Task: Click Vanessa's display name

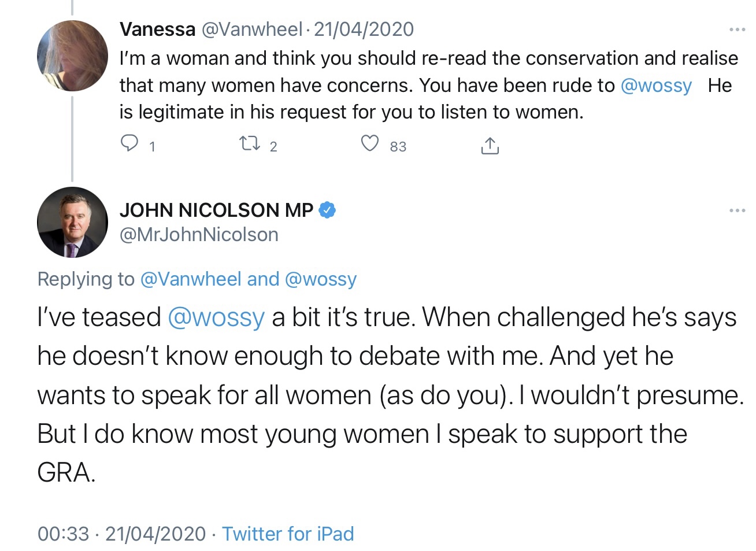Action: pyautogui.click(x=157, y=29)
